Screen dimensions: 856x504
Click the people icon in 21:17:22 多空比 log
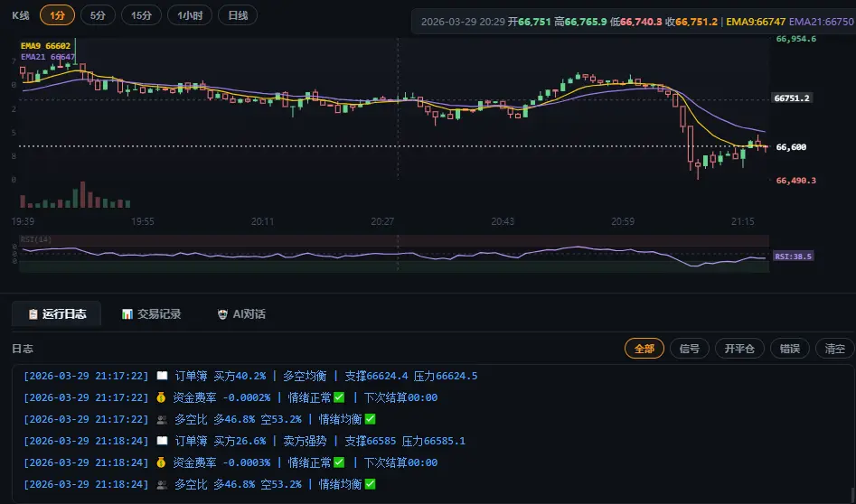pyautogui.click(x=162, y=419)
